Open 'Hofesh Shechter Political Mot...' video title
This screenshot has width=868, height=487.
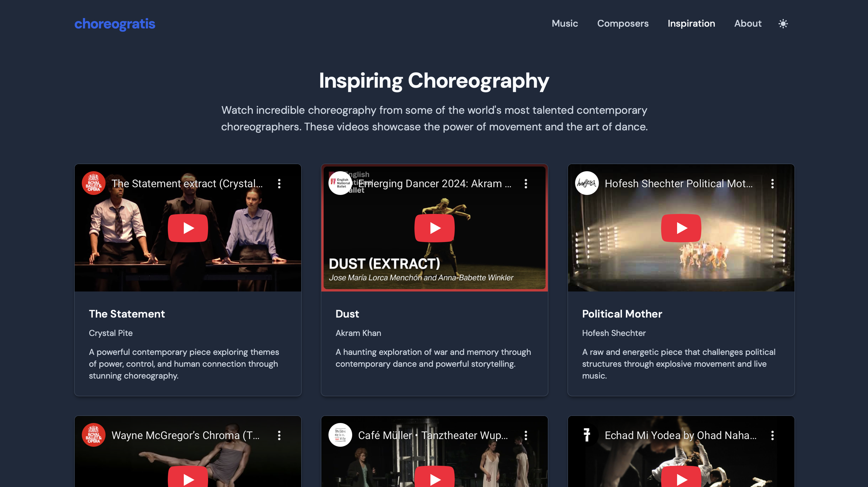679,184
